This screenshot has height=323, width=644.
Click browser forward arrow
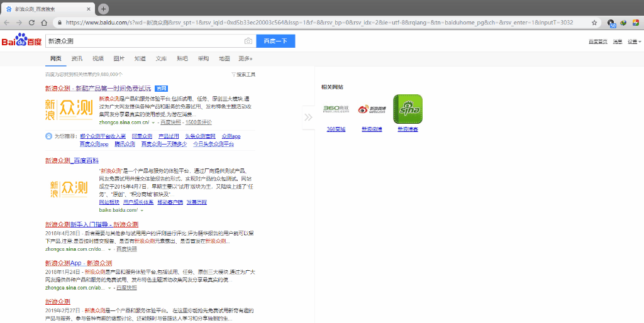pyautogui.click(x=19, y=23)
